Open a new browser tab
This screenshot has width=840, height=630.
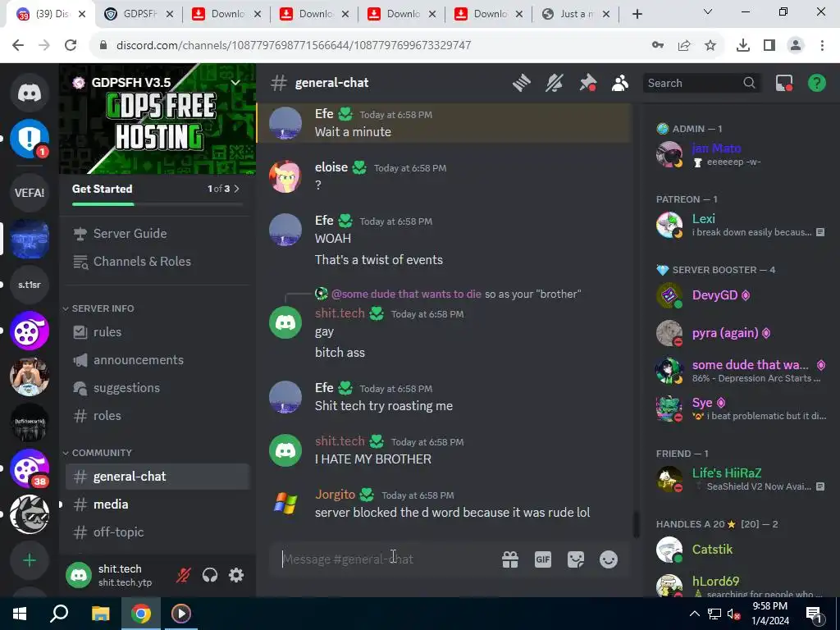[x=637, y=14]
